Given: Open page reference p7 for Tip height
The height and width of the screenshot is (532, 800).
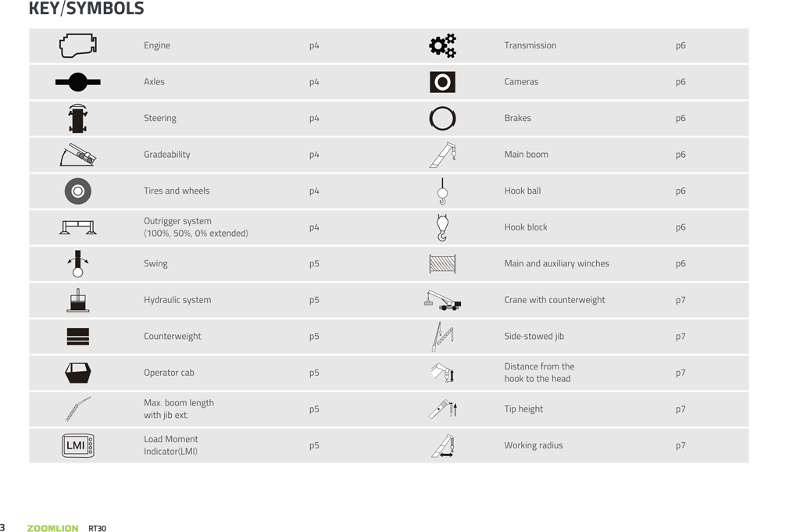Looking at the screenshot, I should pos(680,409).
